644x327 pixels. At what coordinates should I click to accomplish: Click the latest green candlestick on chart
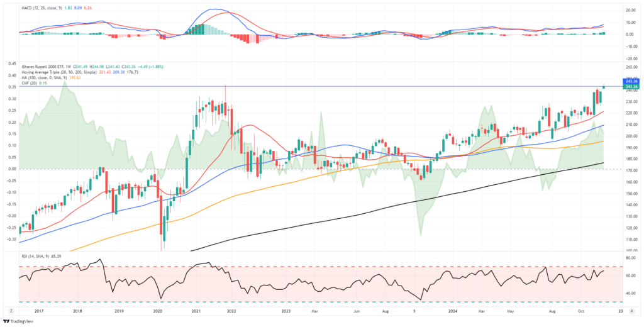(604, 87)
